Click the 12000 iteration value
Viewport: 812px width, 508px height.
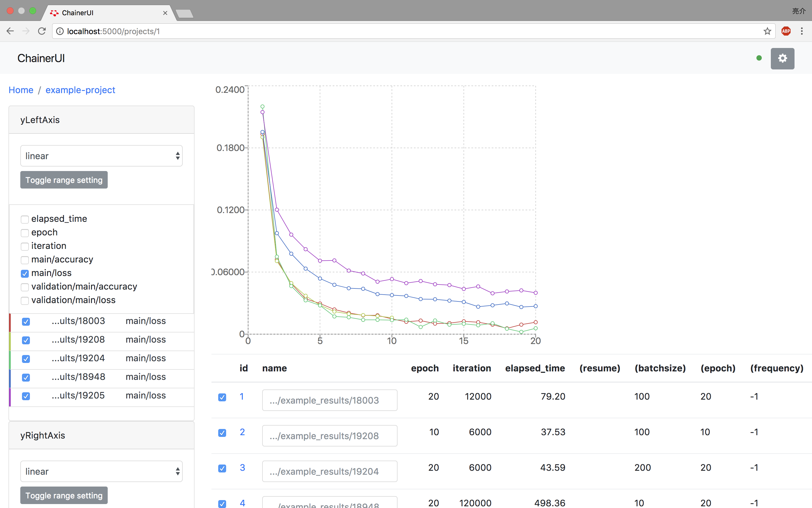[x=478, y=397]
